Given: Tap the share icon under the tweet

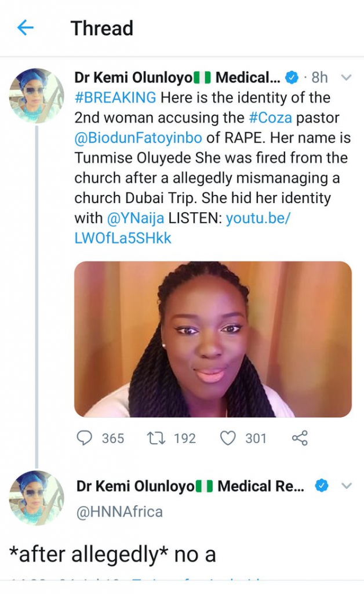Looking at the screenshot, I should pyautogui.click(x=299, y=438).
